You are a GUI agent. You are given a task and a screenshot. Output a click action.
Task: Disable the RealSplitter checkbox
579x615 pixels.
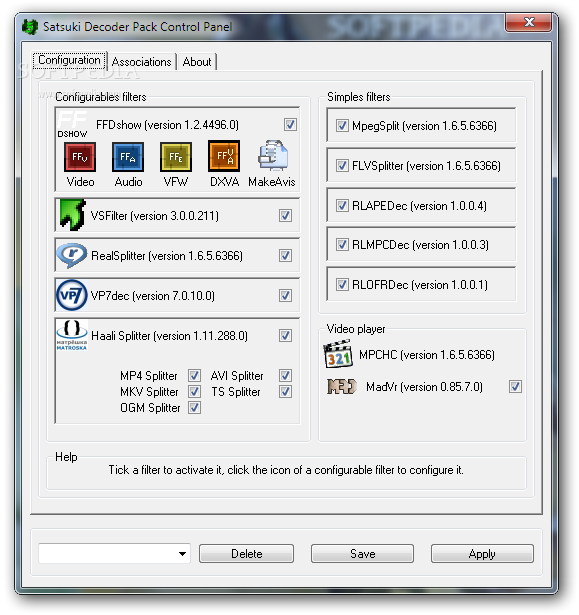click(x=285, y=255)
